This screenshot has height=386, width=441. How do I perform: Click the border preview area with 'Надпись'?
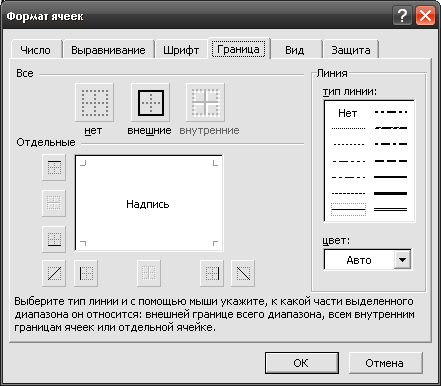pos(149,203)
